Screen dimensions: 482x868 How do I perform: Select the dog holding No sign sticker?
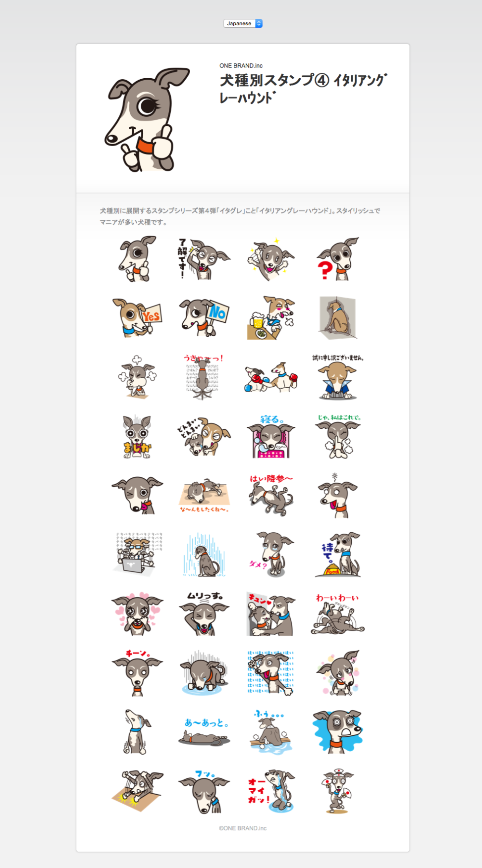204,317
